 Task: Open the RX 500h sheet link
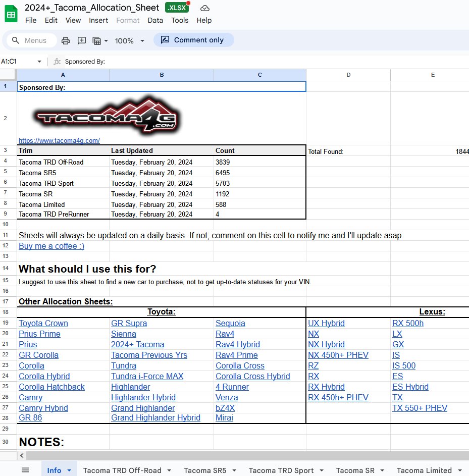pos(408,323)
